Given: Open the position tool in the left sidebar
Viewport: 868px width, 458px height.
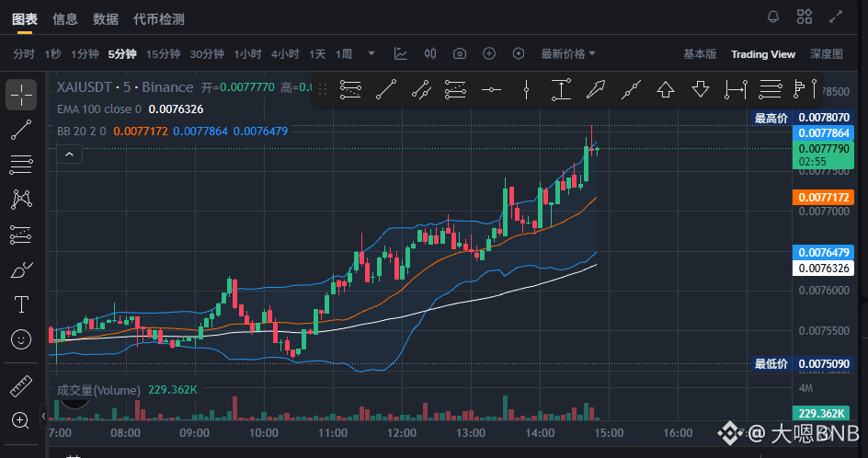Looking at the screenshot, I should pyautogui.click(x=21, y=235).
